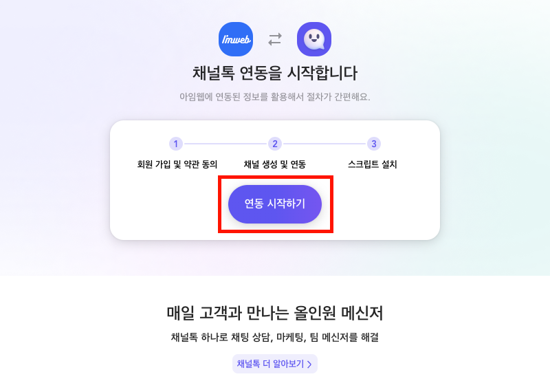Screen dimensions: 550x392
Task: Click the two-way sync arrows icon
Action: pos(275,39)
